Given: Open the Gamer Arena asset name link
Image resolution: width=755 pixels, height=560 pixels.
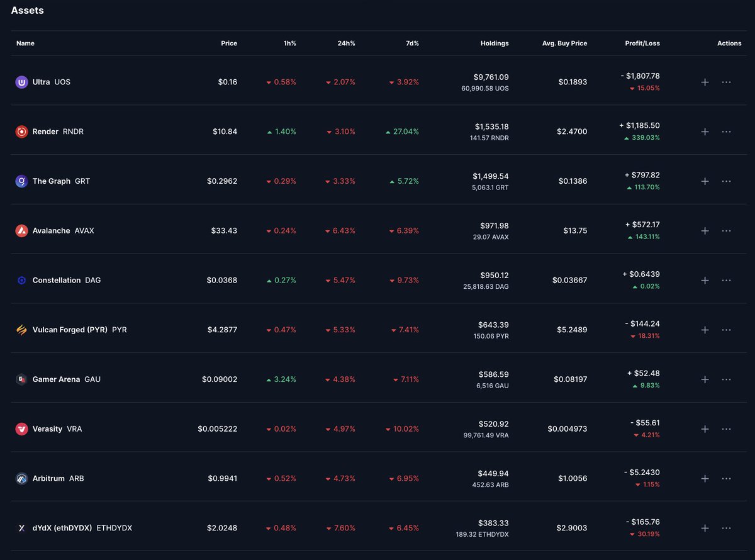Looking at the screenshot, I should [x=56, y=379].
